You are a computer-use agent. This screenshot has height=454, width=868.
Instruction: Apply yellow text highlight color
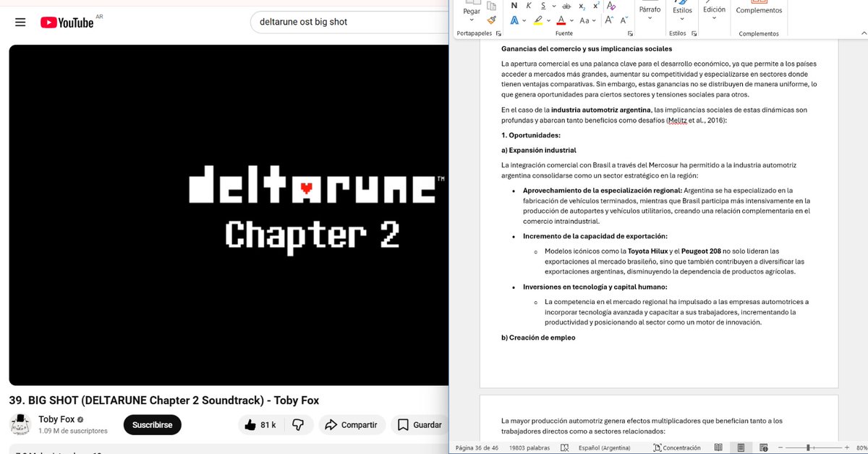pos(538,20)
